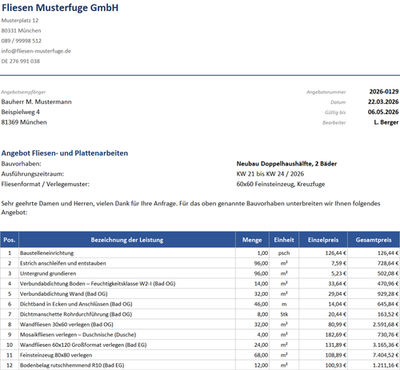Select the unit price 29,04 €

click(323, 294)
